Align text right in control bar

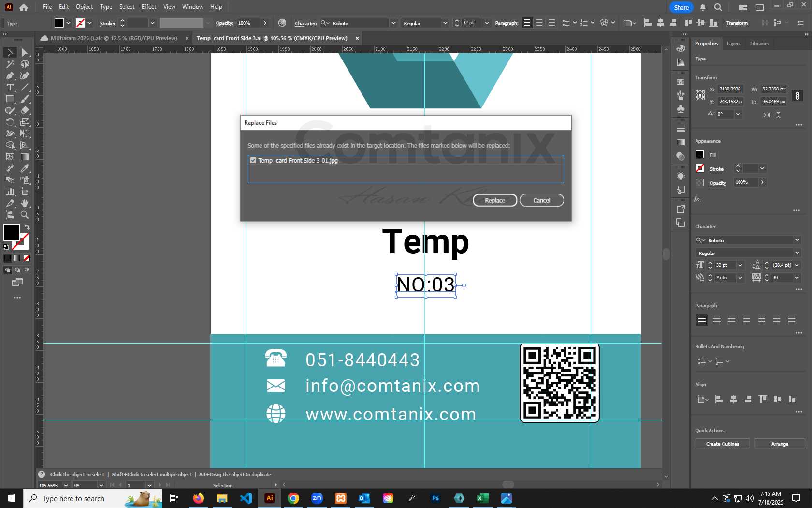click(551, 23)
